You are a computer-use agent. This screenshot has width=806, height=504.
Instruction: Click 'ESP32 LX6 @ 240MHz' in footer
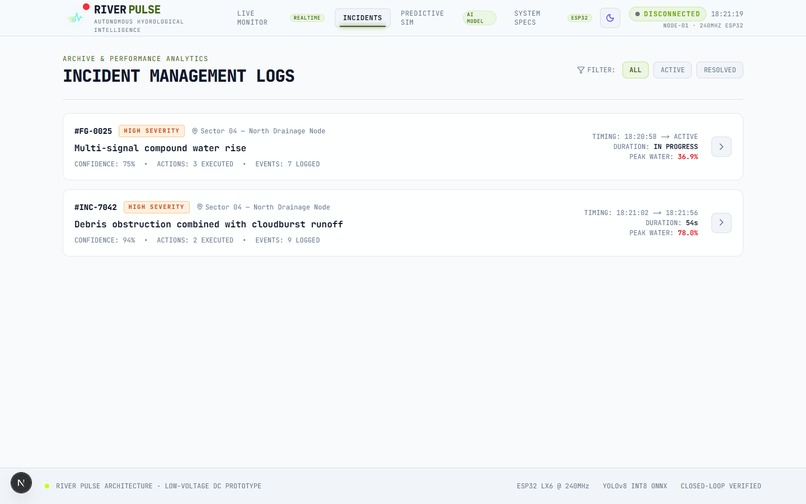click(553, 486)
